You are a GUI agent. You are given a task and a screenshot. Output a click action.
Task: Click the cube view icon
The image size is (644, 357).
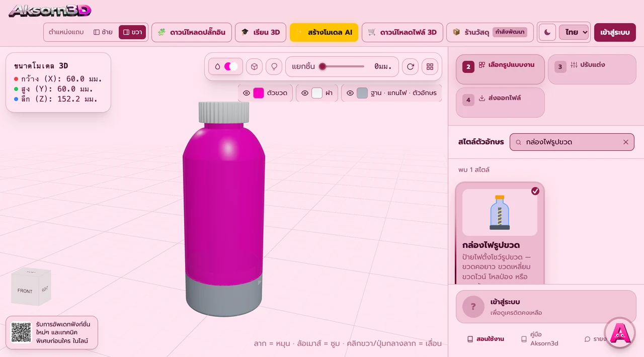(x=255, y=66)
